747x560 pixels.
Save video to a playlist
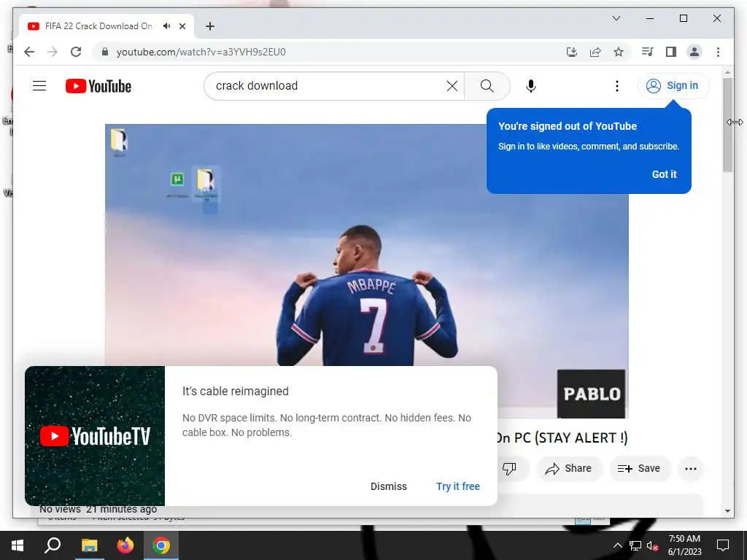[640, 469]
